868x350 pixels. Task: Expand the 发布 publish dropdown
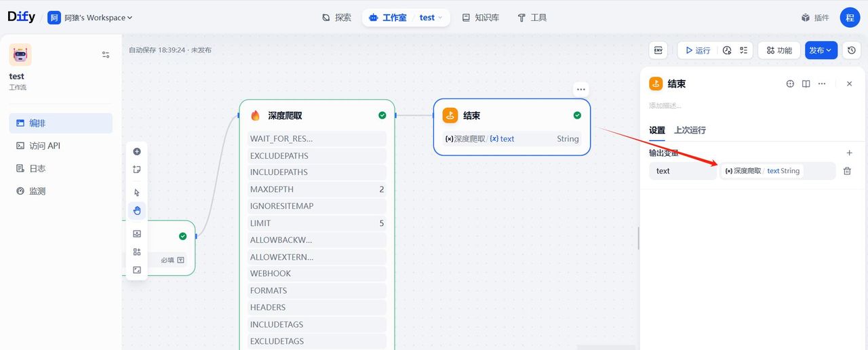click(x=821, y=50)
